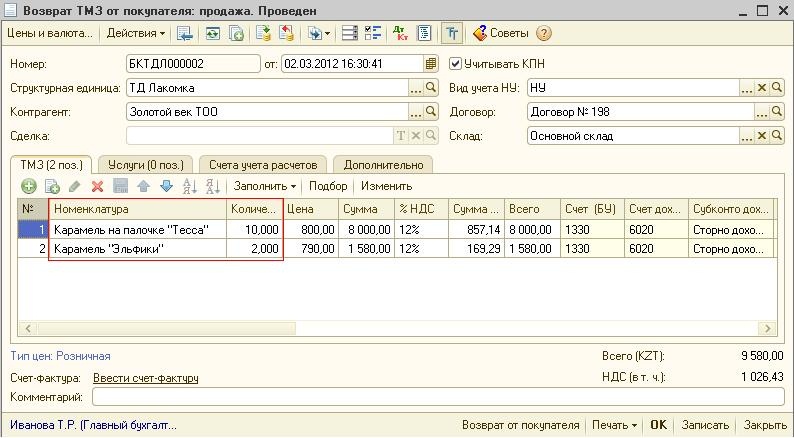Screen dimensions: 794x438
Task: Click the Подбор button
Action: tap(328, 186)
